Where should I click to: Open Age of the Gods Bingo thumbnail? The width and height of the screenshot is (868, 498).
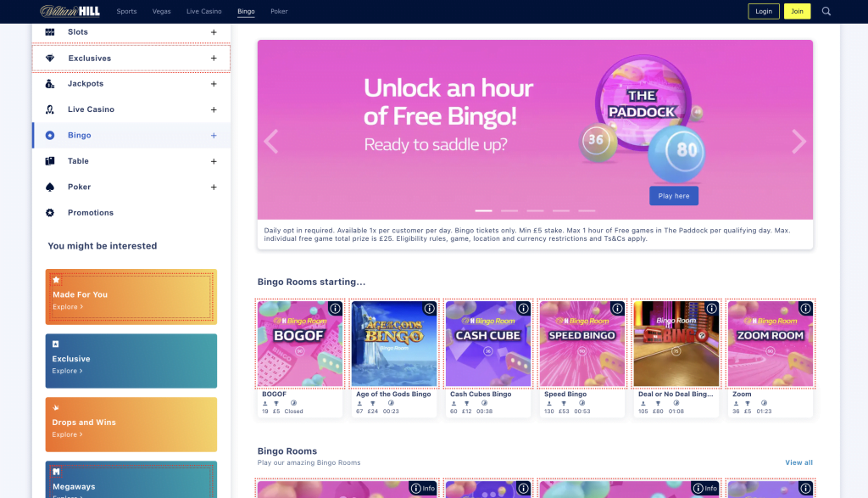[x=393, y=344]
